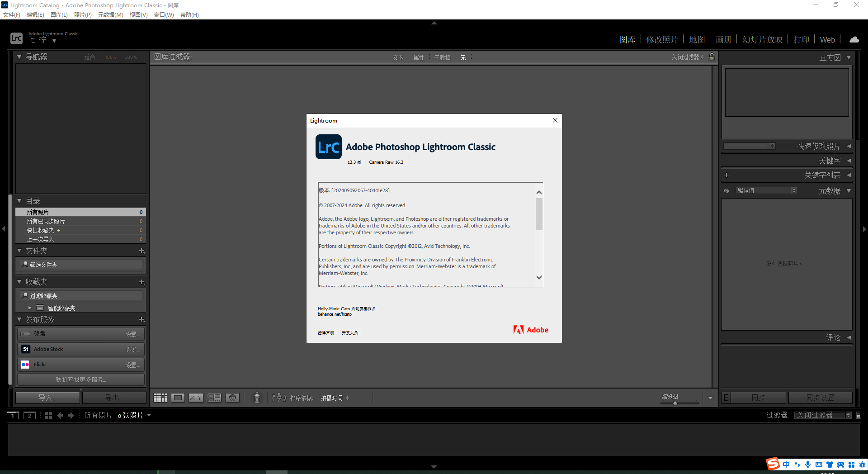
Task: Select the Compare view icon
Action: click(x=195, y=398)
